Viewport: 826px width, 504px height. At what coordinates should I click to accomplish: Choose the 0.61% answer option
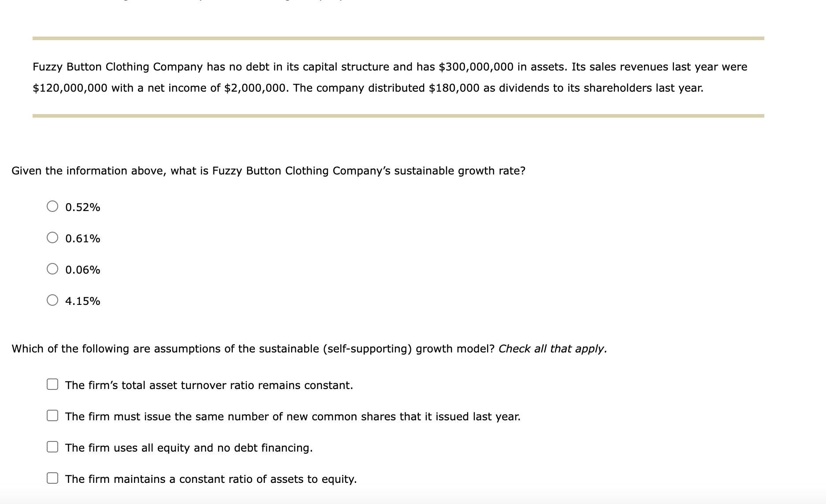click(x=52, y=237)
